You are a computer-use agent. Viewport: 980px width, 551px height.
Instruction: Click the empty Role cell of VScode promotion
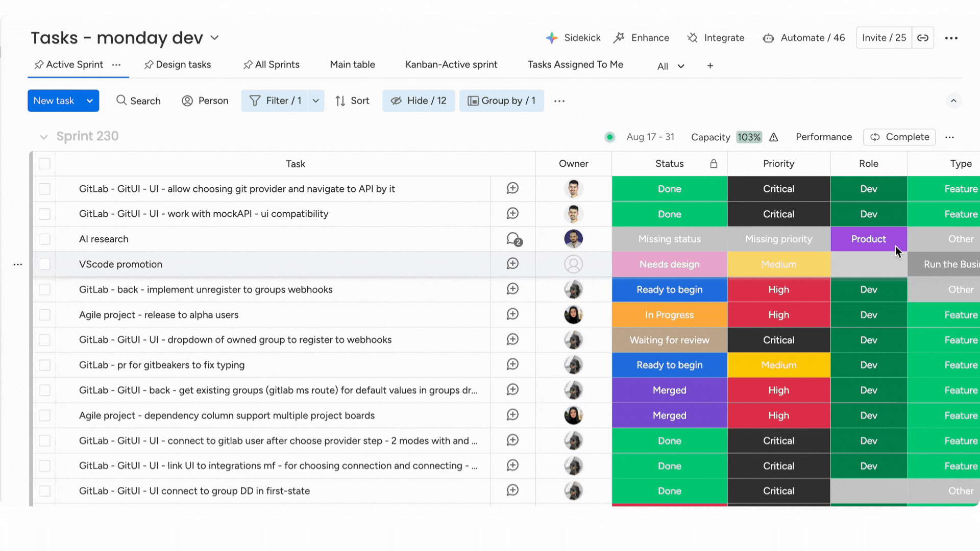click(869, 264)
